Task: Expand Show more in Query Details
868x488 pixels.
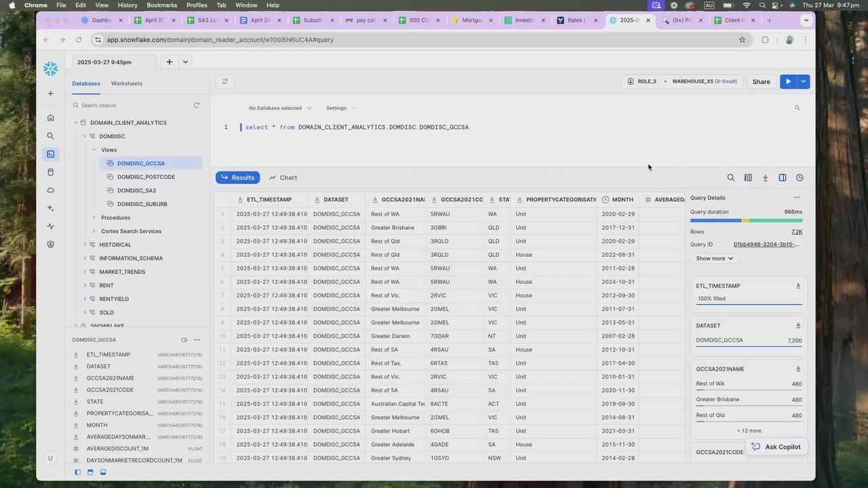Action: pyautogui.click(x=714, y=258)
